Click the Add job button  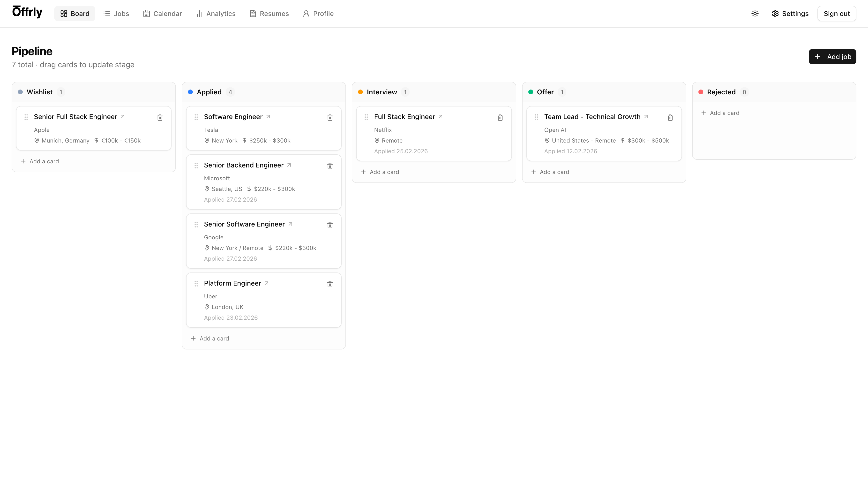(x=832, y=56)
